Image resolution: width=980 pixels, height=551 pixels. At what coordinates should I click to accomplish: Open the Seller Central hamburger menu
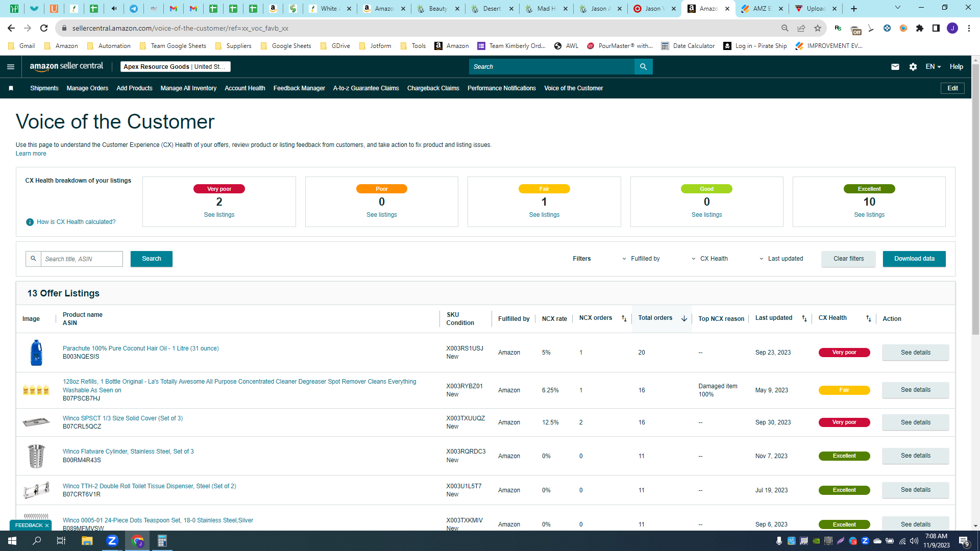[x=11, y=67]
